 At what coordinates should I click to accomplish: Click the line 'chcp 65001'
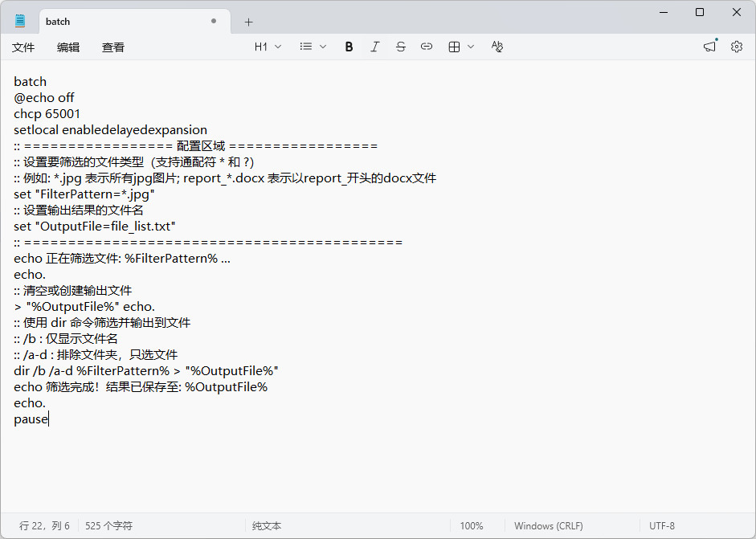tap(47, 114)
